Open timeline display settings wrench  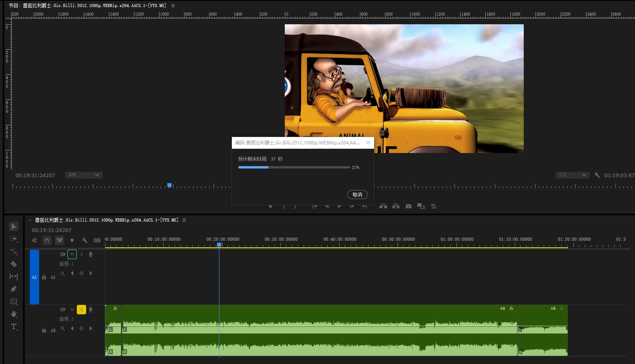[84, 240]
